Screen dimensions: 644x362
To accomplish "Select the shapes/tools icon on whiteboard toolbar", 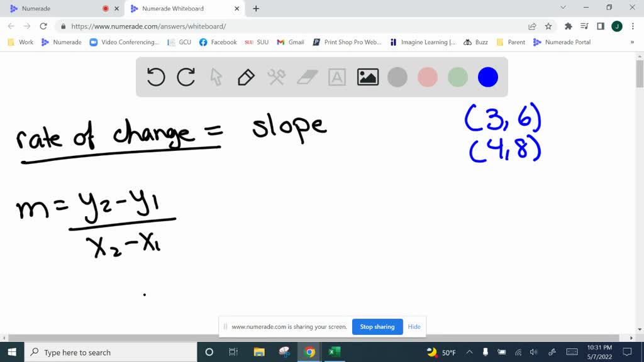I will coord(275,77).
